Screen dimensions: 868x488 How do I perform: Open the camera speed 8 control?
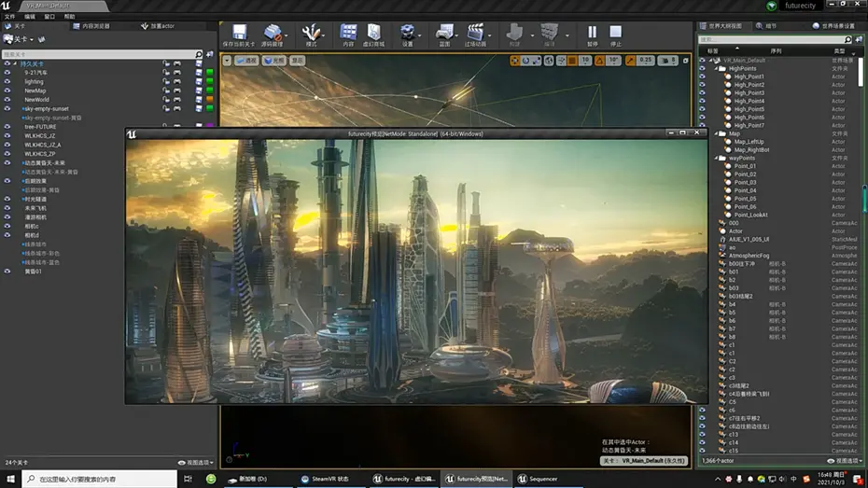click(668, 61)
